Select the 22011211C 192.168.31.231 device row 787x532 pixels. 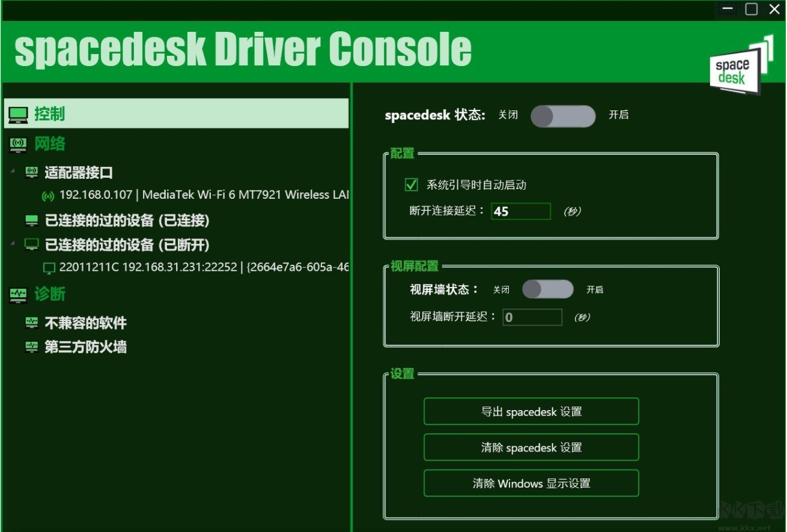[x=196, y=267]
